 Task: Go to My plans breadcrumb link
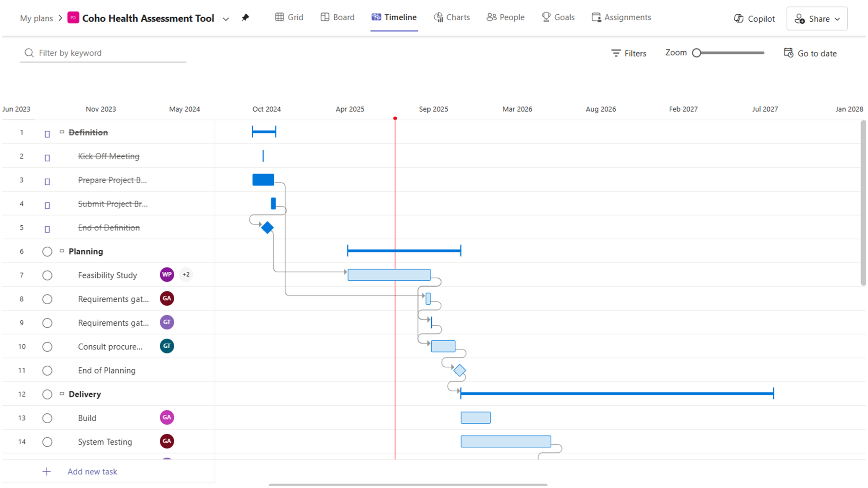(36, 18)
